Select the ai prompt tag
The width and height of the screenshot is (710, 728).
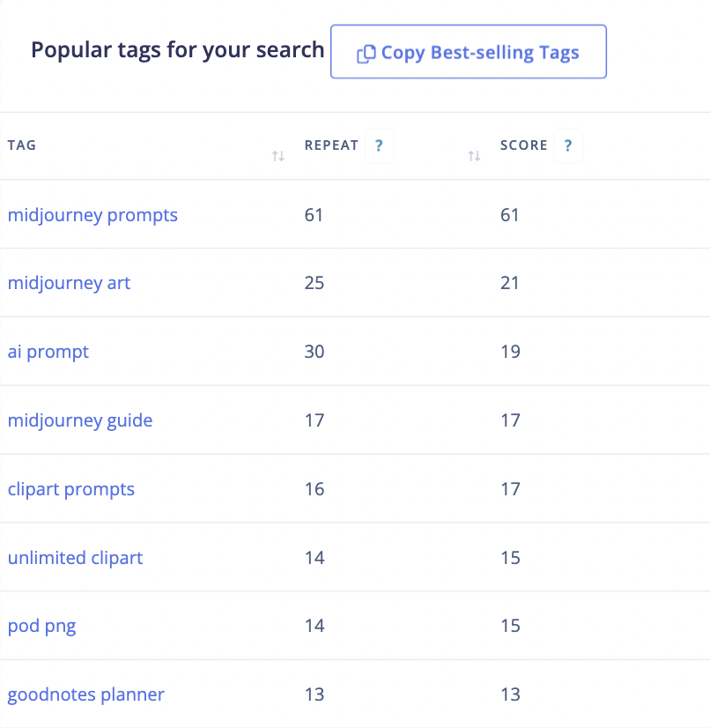coord(48,352)
